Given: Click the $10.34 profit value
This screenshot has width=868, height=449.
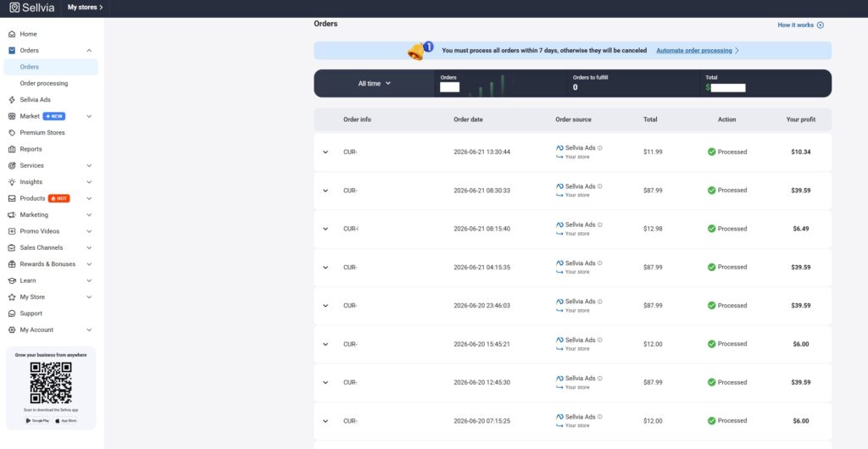Looking at the screenshot, I should 800,152.
